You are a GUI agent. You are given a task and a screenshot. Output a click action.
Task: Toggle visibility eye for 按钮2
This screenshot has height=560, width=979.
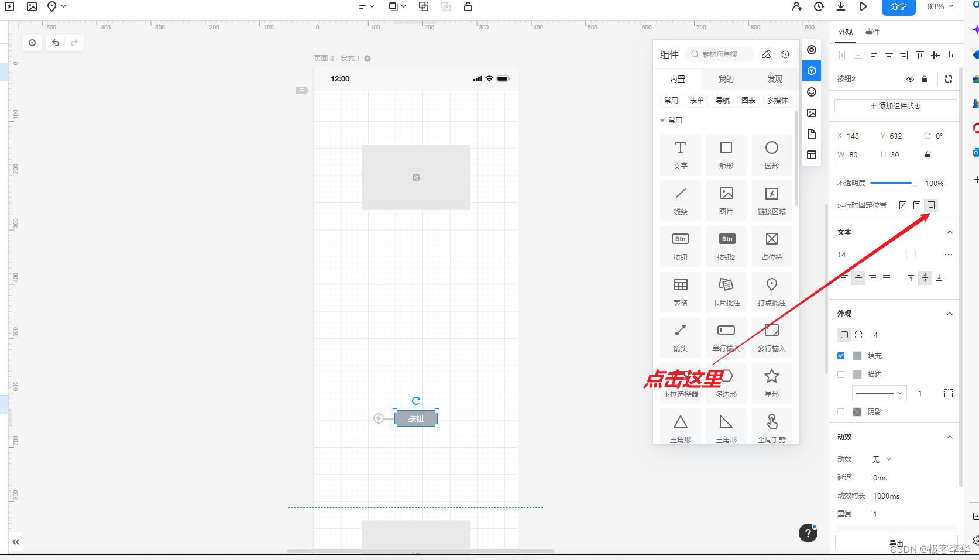point(910,79)
